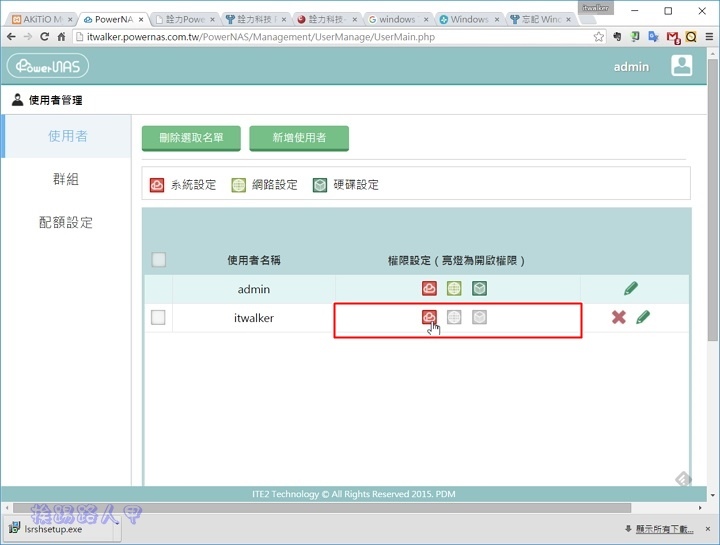This screenshot has height=545, width=720.
Task: Click the red X to delete itwalker
Action: coord(619,317)
